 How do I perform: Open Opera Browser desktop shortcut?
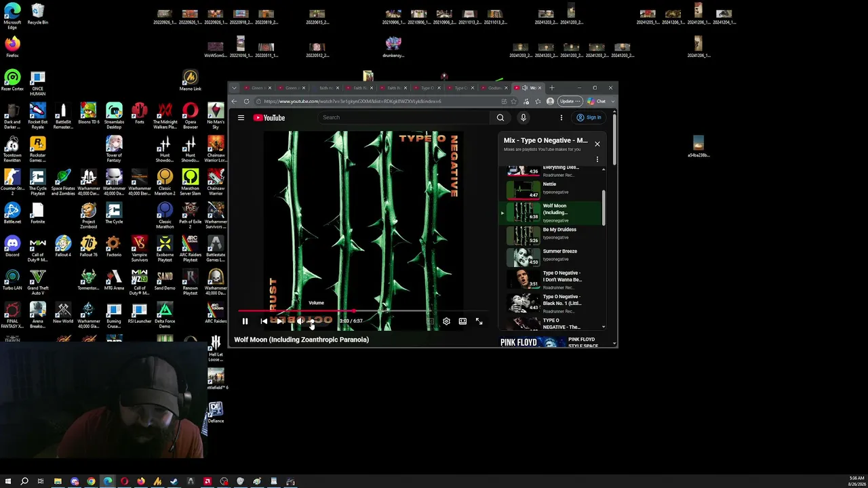coord(191,115)
